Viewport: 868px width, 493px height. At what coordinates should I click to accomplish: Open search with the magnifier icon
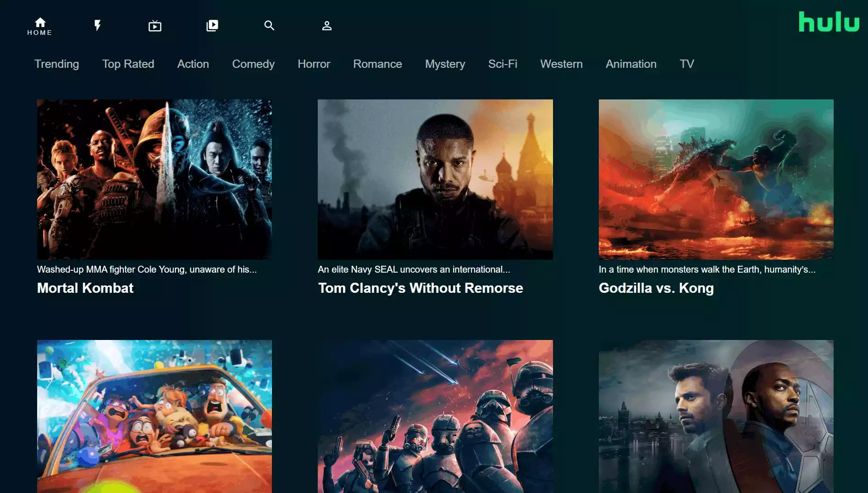click(269, 26)
